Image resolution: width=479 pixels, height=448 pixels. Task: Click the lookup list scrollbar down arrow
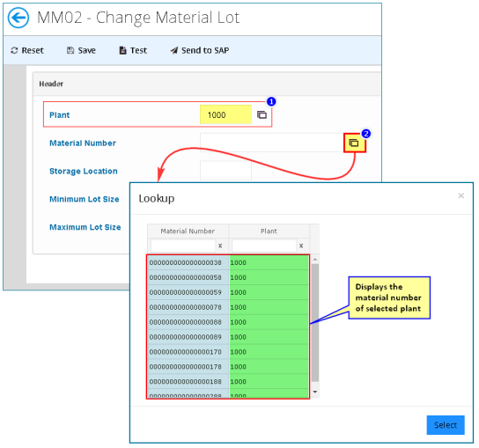point(315,392)
